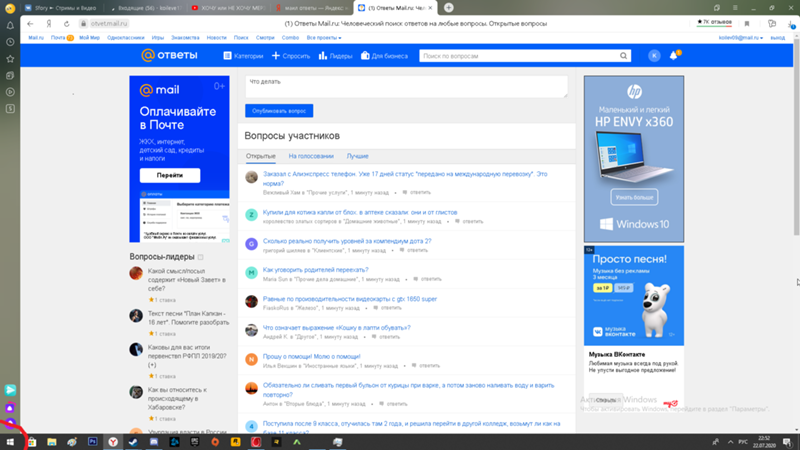800x450 pixels.
Task: Open File Explorer from the taskbar
Action: pyautogui.click(x=52, y=442)
